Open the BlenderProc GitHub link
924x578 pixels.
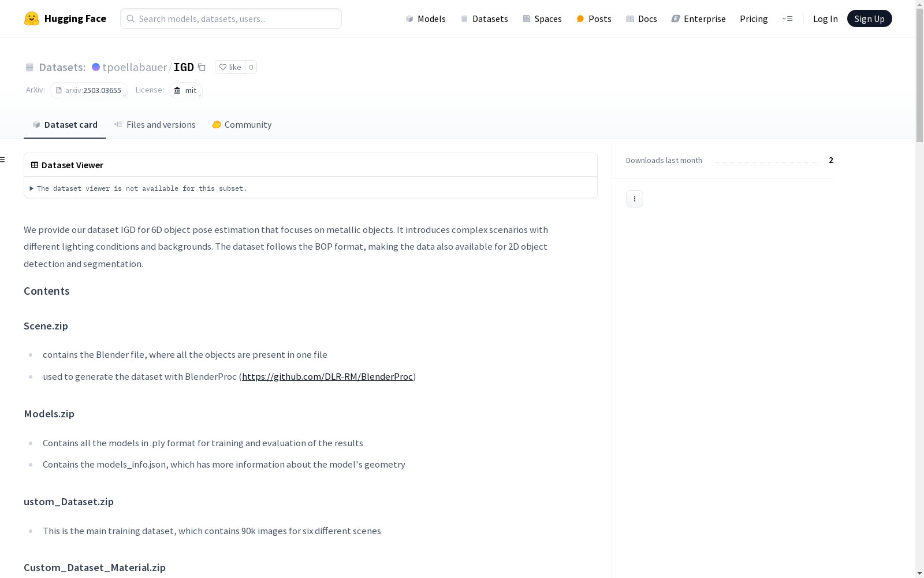[x=327, y=376]
